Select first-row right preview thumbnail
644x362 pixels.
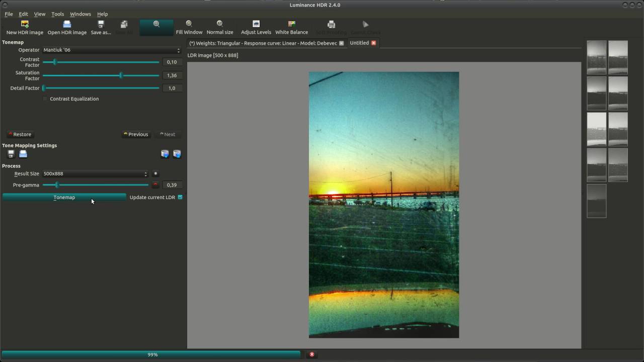point(618,57)
